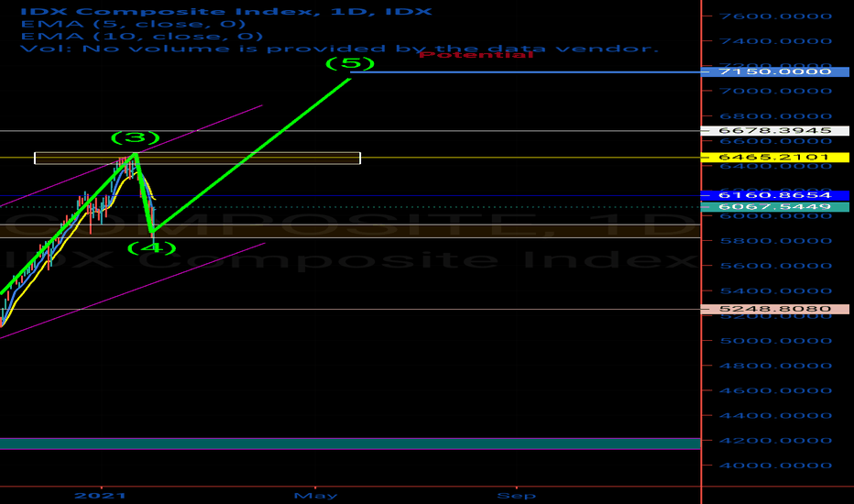Click the 'No volume is provided' notice

(339, 49)
